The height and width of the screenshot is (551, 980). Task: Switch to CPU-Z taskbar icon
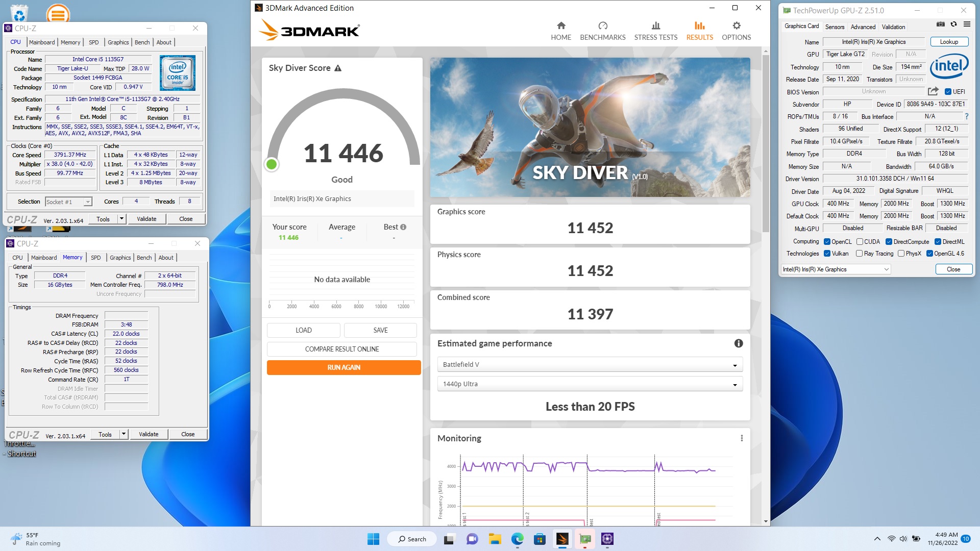click(607, 539)
